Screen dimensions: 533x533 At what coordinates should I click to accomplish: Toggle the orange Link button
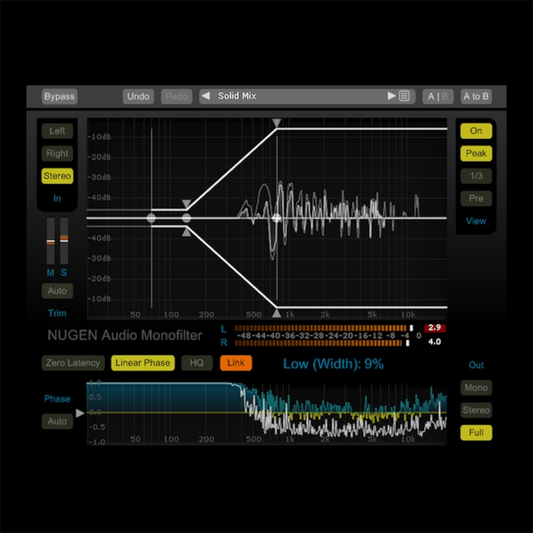tap(236, 363)
